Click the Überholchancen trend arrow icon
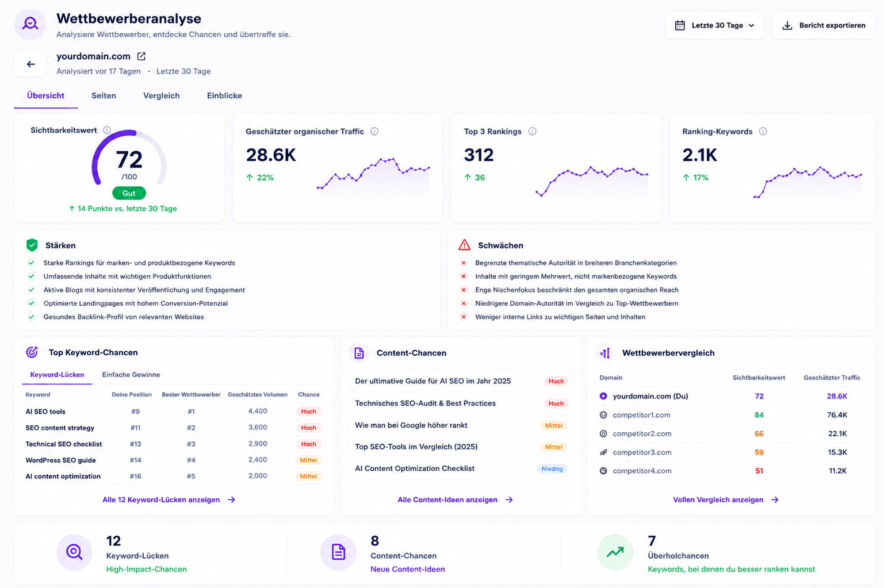Image resolution: width=884 pixels, height=588 pixels. click(615, 552)
